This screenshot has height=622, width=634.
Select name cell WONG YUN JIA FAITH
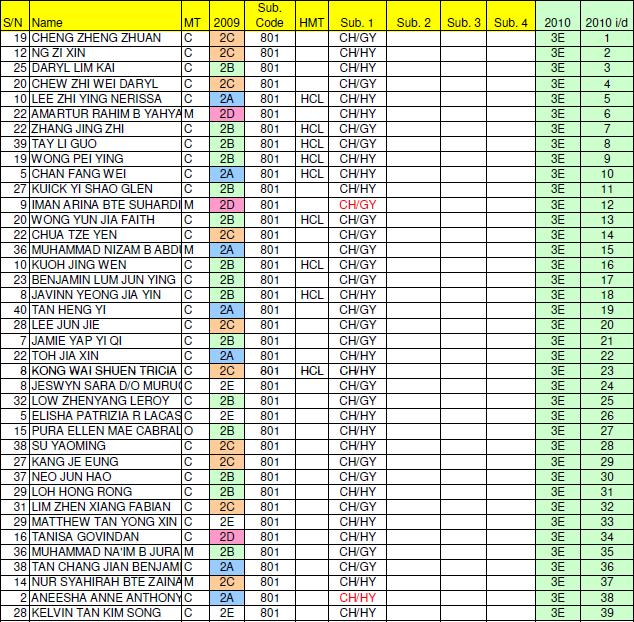tap(105, 220)
